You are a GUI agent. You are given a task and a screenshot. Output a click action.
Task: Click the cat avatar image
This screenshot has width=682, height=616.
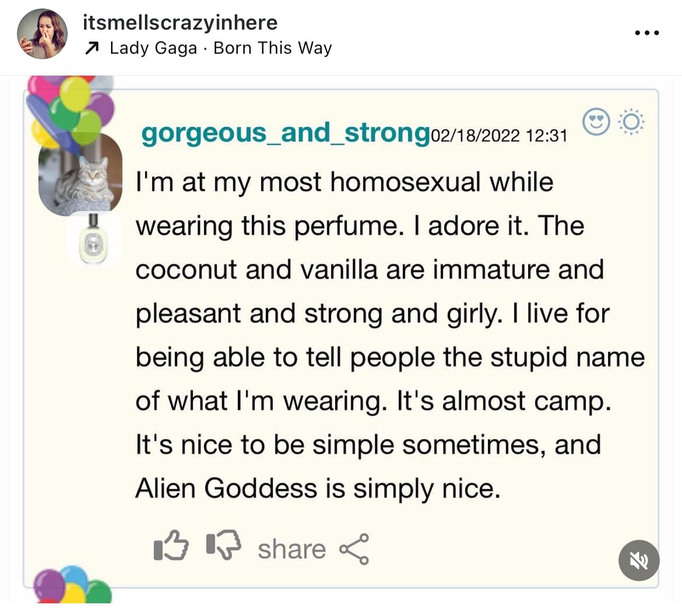(x=80, y=174)
